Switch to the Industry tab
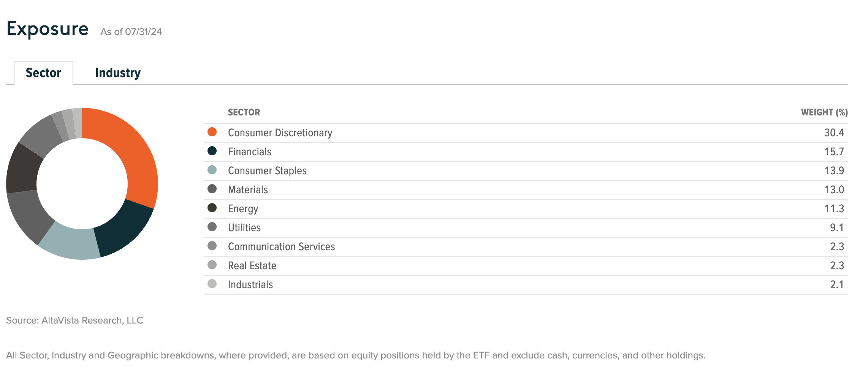Viewport: 868px width, 382px height. coord(118,73)
